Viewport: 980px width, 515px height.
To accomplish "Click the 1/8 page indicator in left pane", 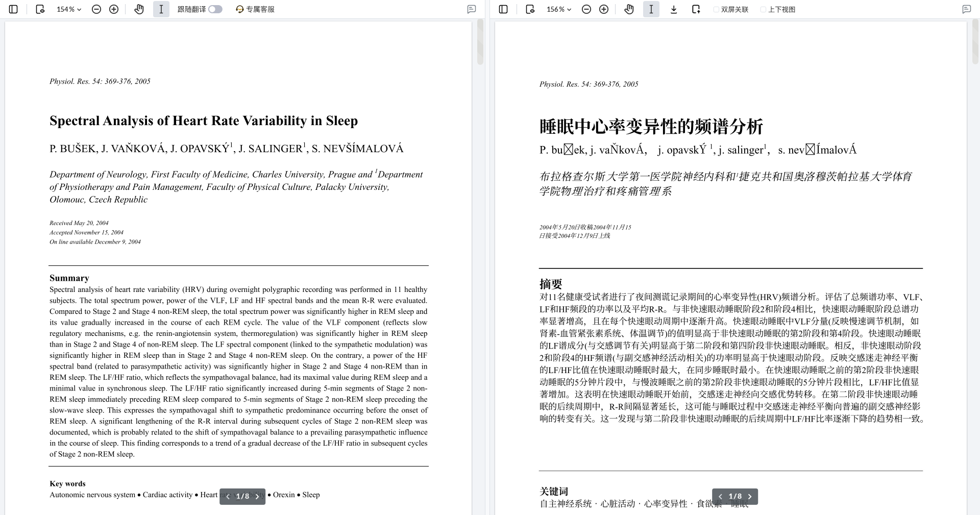I will [x=242, y=496].
